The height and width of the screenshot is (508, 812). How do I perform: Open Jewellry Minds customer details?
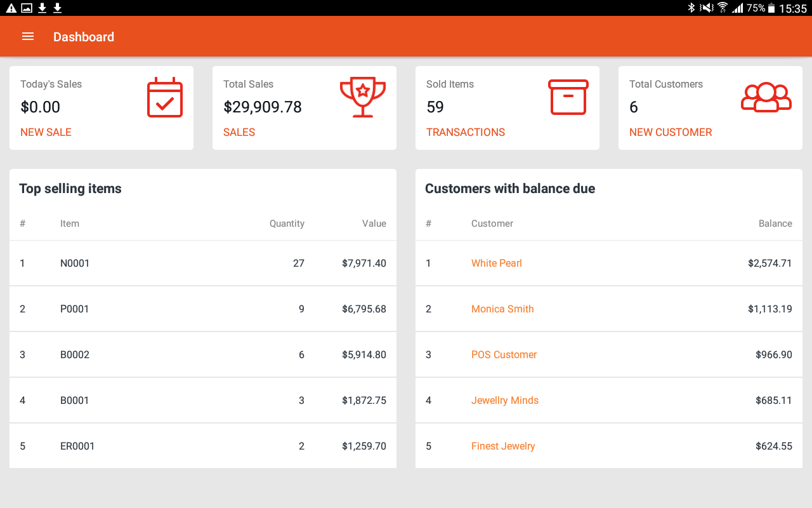pyautogui.click(x=505, y=400)
